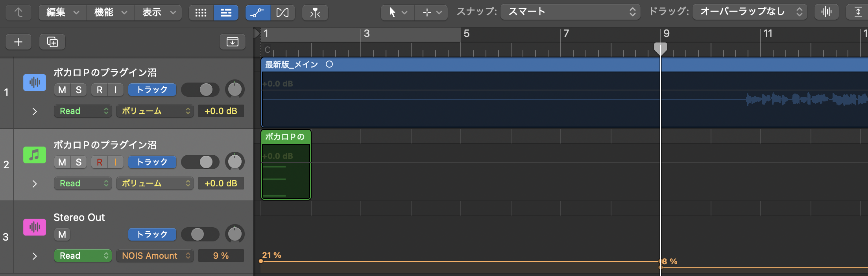Click the playhead catch icon
The height and width of the screenshot is (276, 868).
point(315,13)
